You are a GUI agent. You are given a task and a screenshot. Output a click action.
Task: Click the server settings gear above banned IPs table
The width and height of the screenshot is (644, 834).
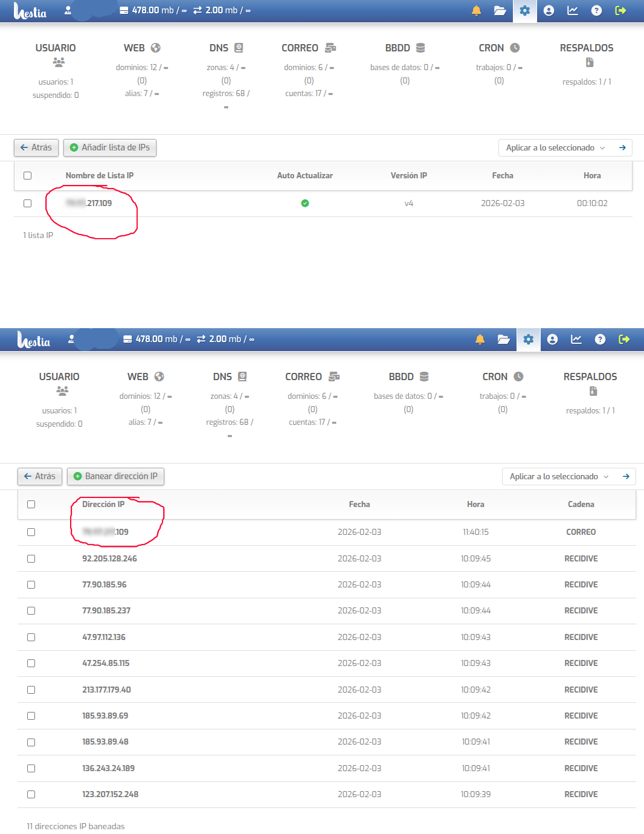pos(528,340)
